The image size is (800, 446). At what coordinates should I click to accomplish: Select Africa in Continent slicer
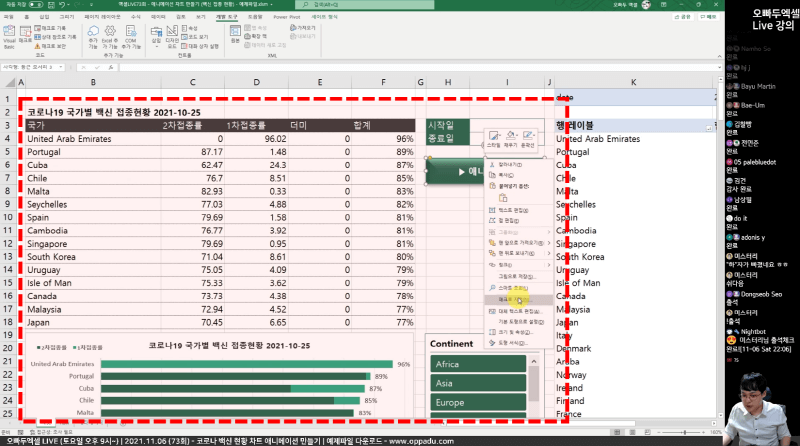pyautogui.click(x=478, y=364)
